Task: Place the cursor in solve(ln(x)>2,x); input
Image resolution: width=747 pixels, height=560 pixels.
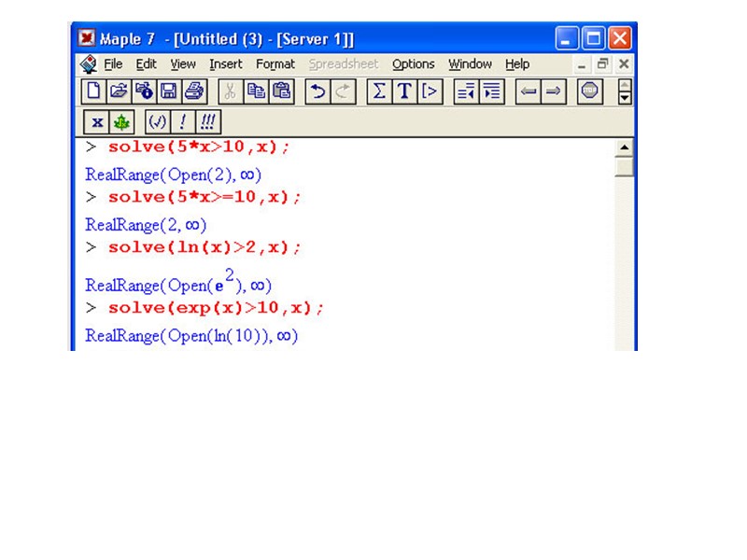Action: click(204, 247)
